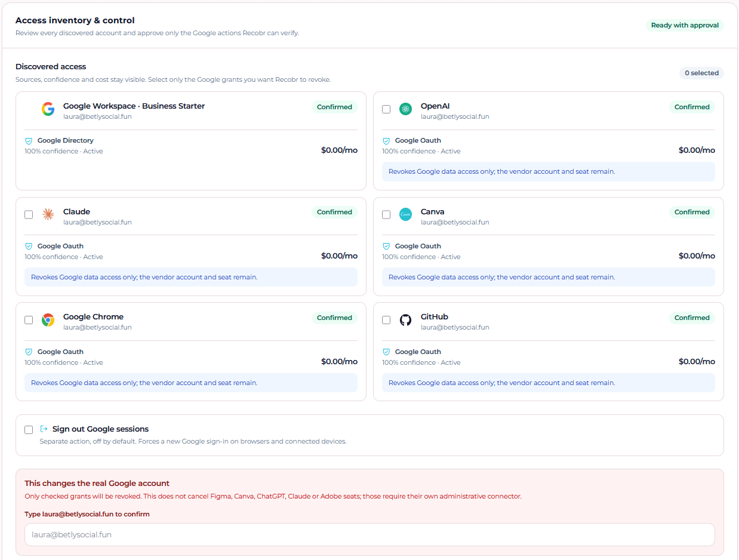Click laura@betlysocial.fun under the GitHub title
Screen dimensions: 739x560
(455, 327)
